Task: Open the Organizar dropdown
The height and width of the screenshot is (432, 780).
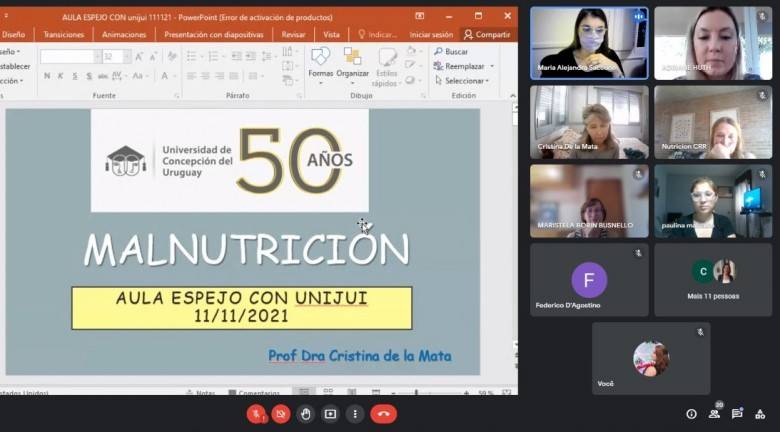Action: 353,66
